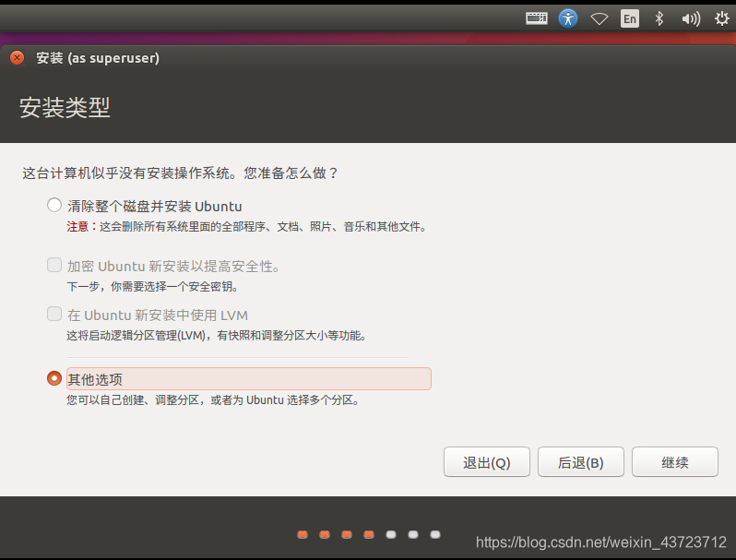Click the 后退(B) button

tap(581, 462)
